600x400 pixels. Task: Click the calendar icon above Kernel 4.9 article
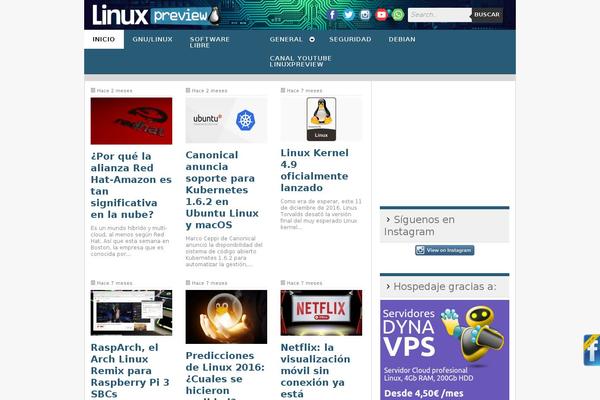283,90
